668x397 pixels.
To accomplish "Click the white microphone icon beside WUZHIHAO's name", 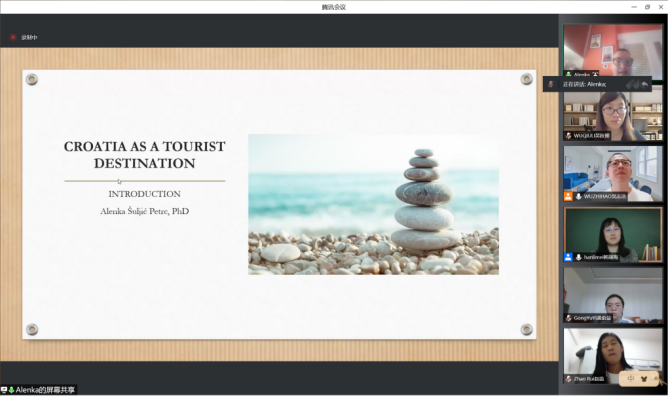I will tap(579, 196).
